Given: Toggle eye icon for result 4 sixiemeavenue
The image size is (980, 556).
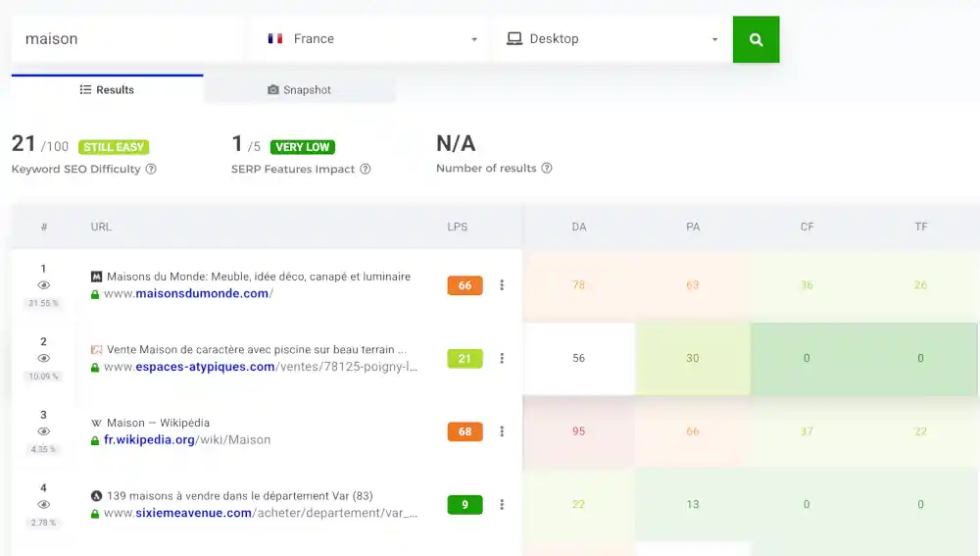Looking at the screenshot, I should click(x=43, y=505).
